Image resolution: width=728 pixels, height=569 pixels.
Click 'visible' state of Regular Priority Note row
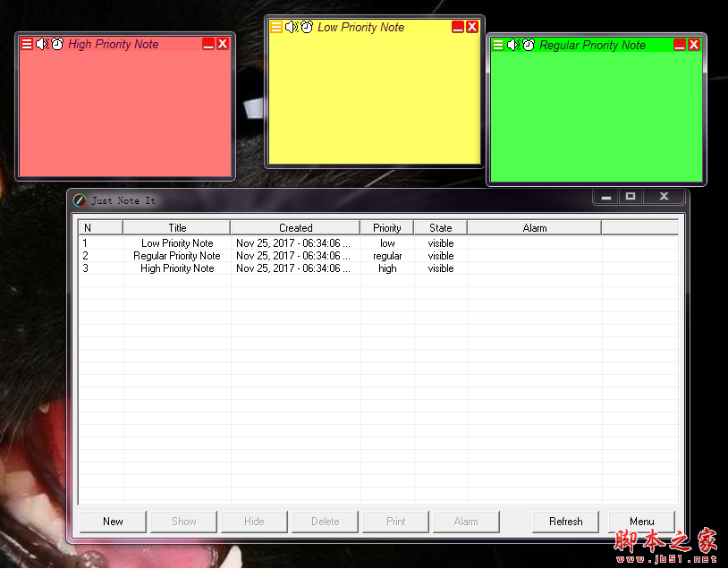click(x=441, y=256)
